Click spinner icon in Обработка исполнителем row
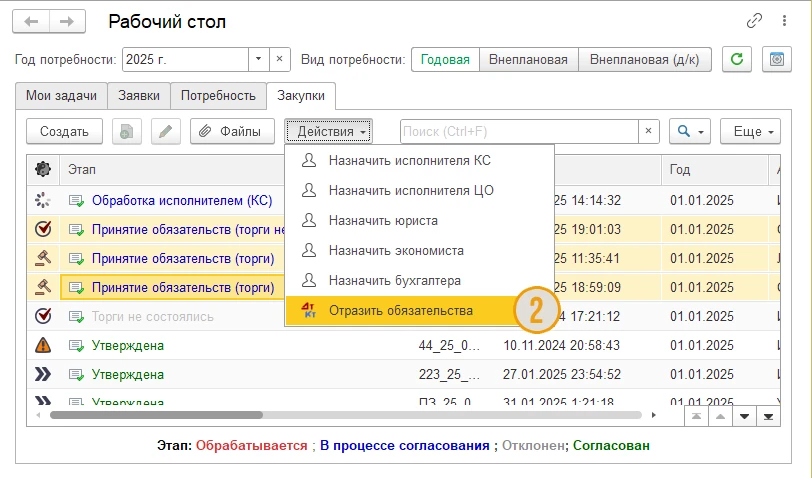This screenshot has width=812, height=478. (43, 200)
